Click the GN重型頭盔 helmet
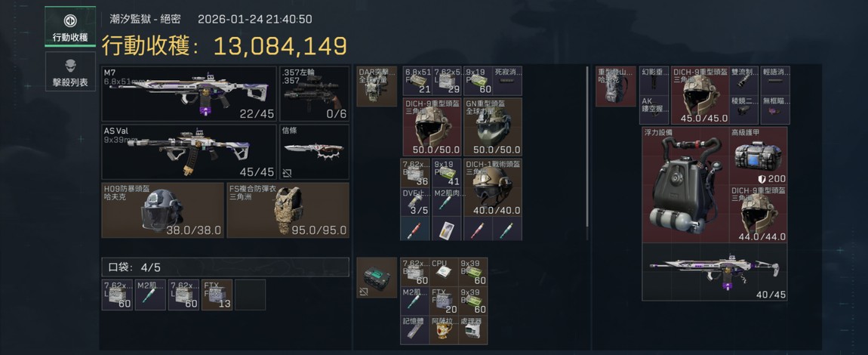The image size is (868, 355). click(493, 127)
